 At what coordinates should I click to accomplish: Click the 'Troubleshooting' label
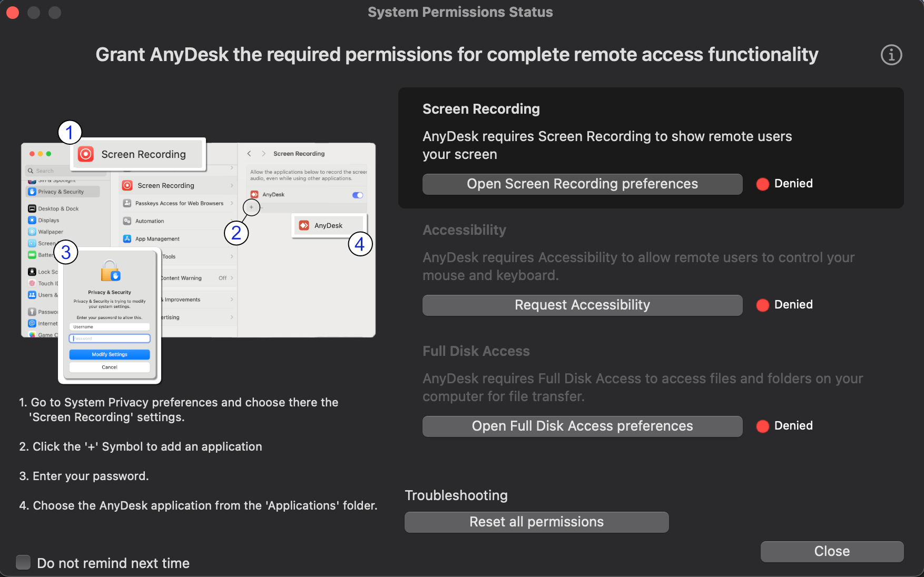(x=456, y=495)
